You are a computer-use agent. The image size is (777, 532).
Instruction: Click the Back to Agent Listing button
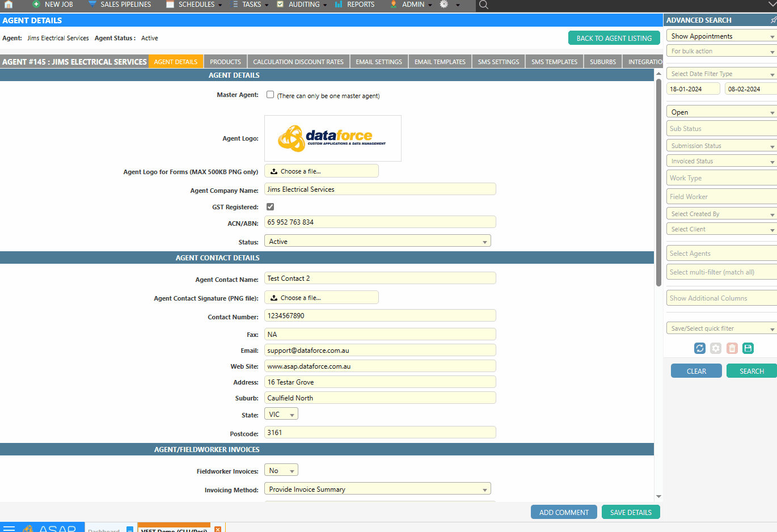pyautogui.click(x=614, y=38)
